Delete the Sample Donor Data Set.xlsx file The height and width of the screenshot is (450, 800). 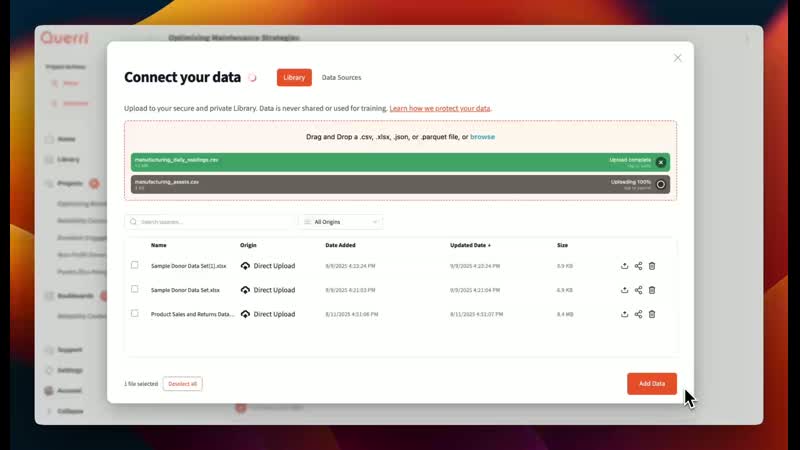652,290
